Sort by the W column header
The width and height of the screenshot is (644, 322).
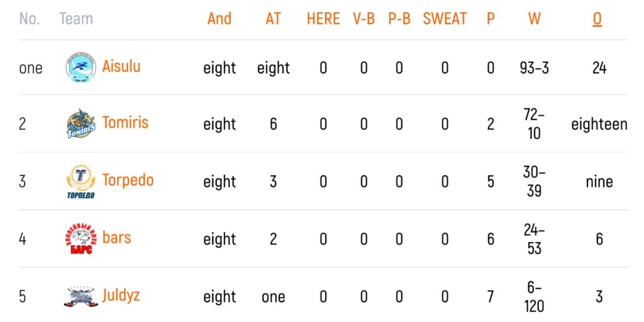point(535,18)
